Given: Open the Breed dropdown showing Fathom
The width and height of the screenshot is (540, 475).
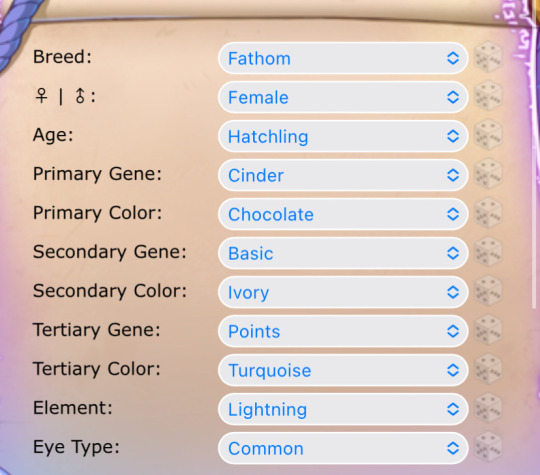Looking at the screenshot, I should [343, 58].
